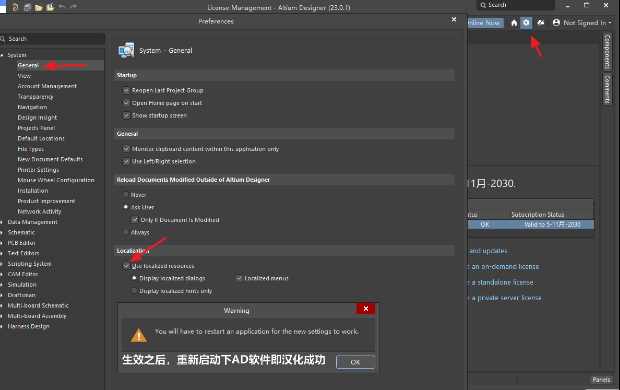Click the standalone license link

(x=501, y=282)
